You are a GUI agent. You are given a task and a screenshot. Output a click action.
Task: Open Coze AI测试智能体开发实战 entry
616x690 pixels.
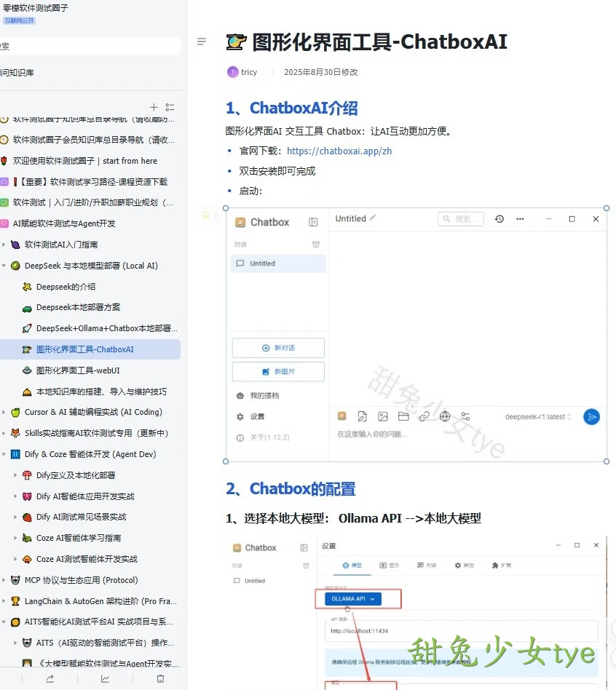pyautogui.click(x=87, y=559)
